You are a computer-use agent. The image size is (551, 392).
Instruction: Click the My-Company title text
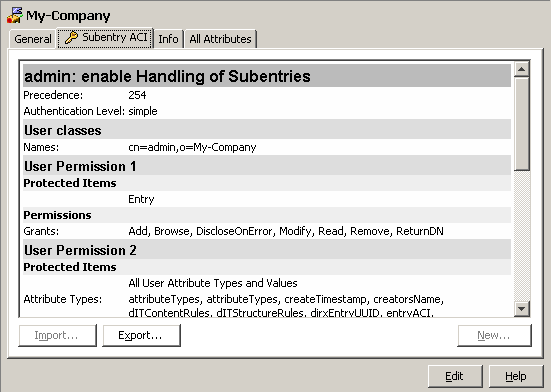[68, 16]
